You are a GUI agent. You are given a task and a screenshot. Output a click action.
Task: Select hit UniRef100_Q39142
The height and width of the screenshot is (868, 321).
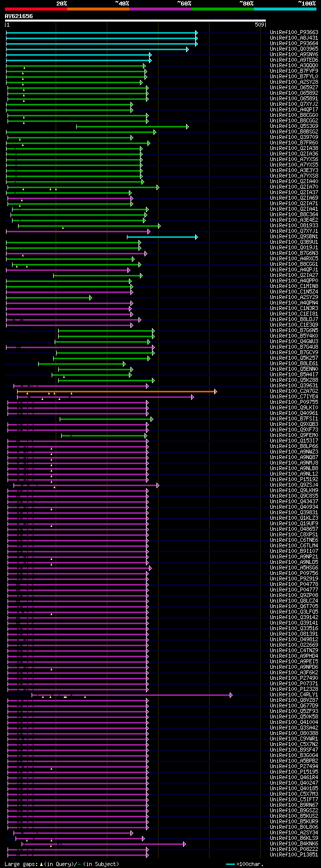pos(294,618)
